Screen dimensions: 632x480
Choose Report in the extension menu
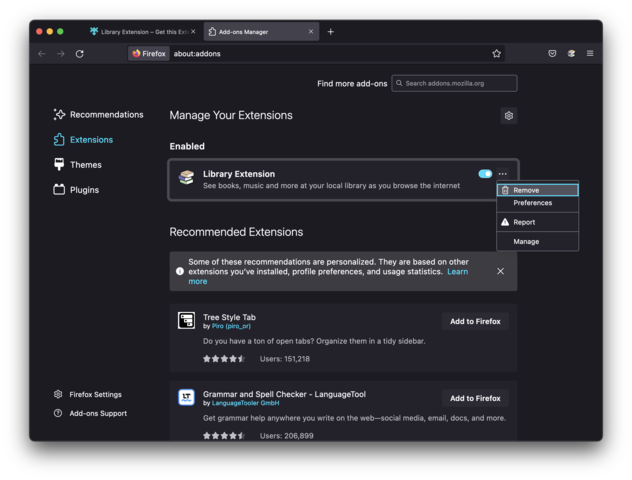(538, 222)
